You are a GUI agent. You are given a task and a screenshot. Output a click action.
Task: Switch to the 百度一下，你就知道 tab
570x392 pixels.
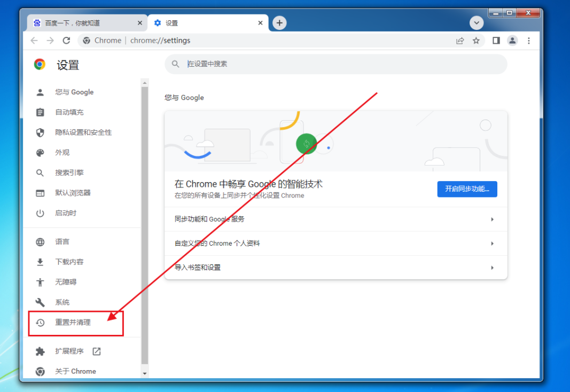click(x=87, y=23)
